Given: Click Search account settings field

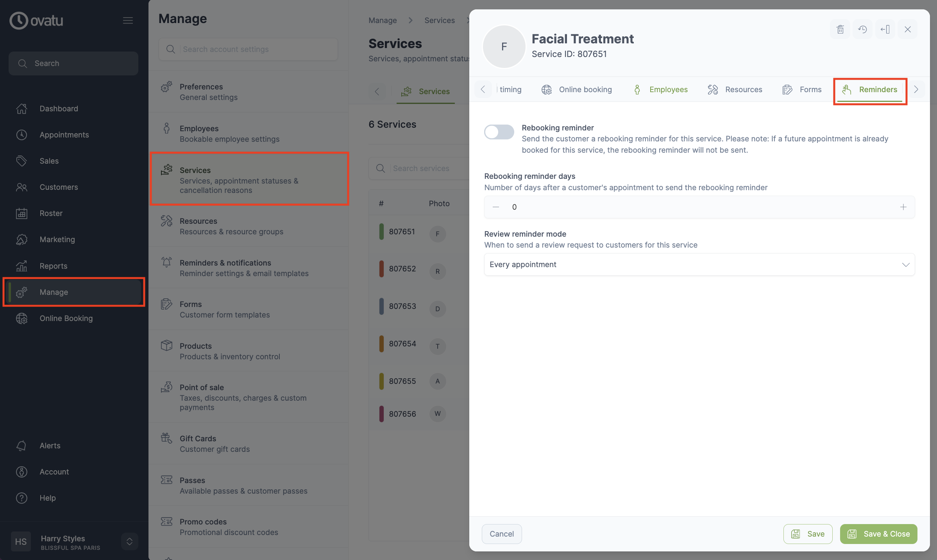Looking at the screenshot, I should point(249,49).
